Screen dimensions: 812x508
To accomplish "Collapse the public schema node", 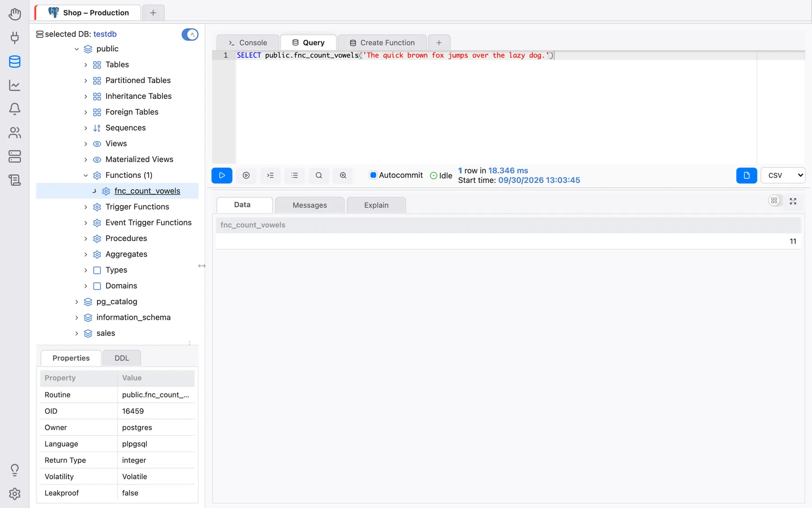I will [77, 49].
